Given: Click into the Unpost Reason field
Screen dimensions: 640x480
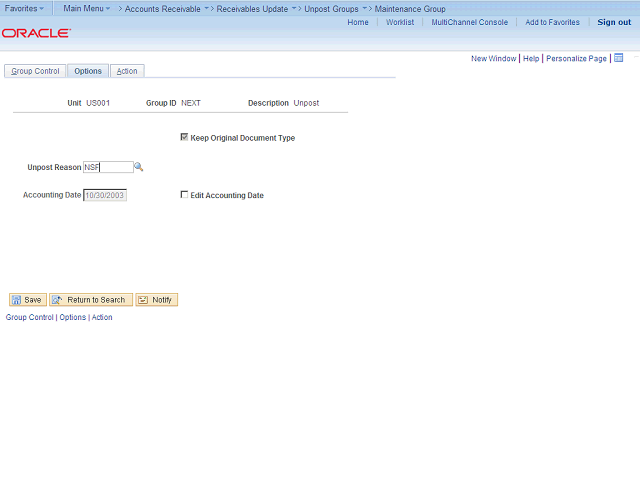Looking at the screenshot, I should tap(108, 167).
